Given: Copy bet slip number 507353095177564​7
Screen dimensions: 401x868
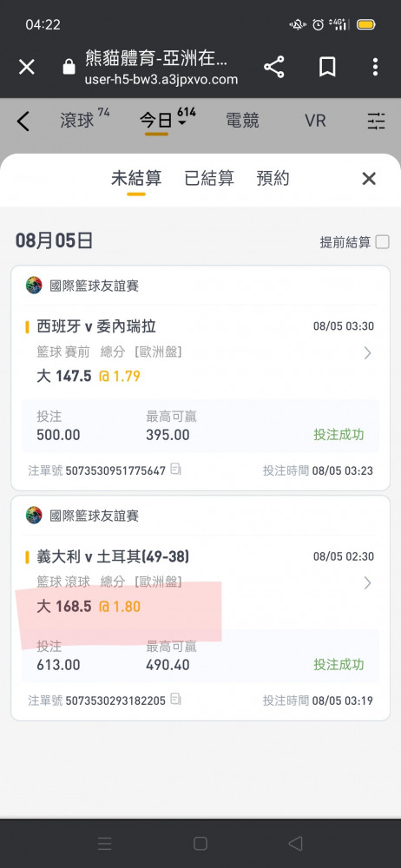Looking at the screenshot, I should click(x=175, y=470).
